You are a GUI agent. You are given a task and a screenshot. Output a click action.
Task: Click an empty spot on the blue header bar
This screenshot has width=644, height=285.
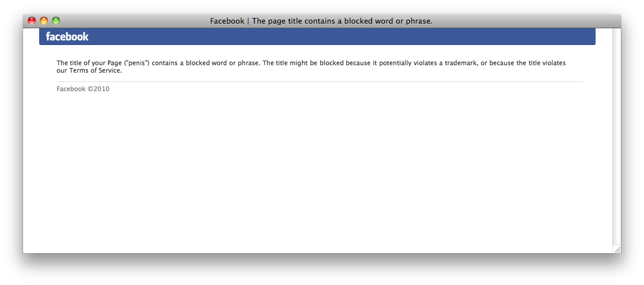341,36
